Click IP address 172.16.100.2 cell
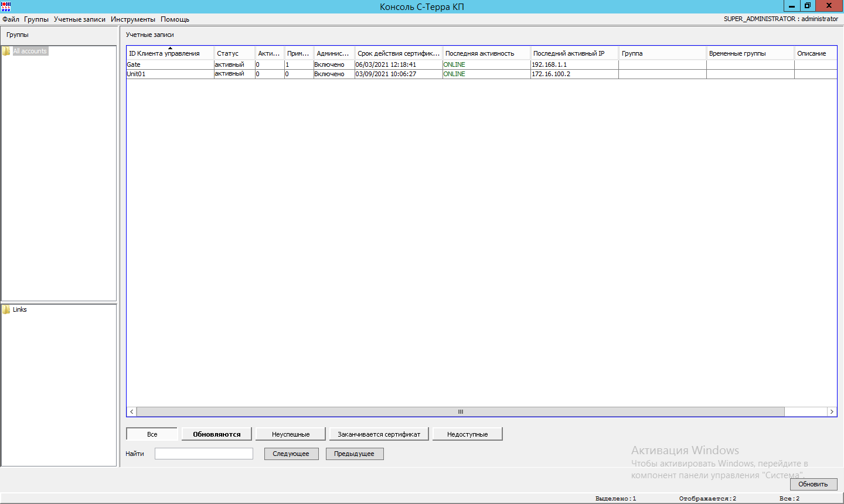This screenshot has height=504, width=844. 574,74
